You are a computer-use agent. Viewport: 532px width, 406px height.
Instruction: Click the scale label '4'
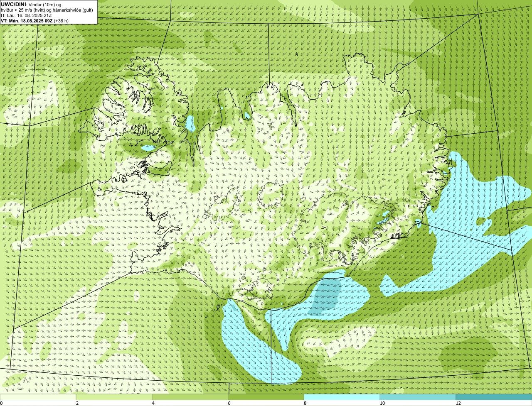(153, 403)
